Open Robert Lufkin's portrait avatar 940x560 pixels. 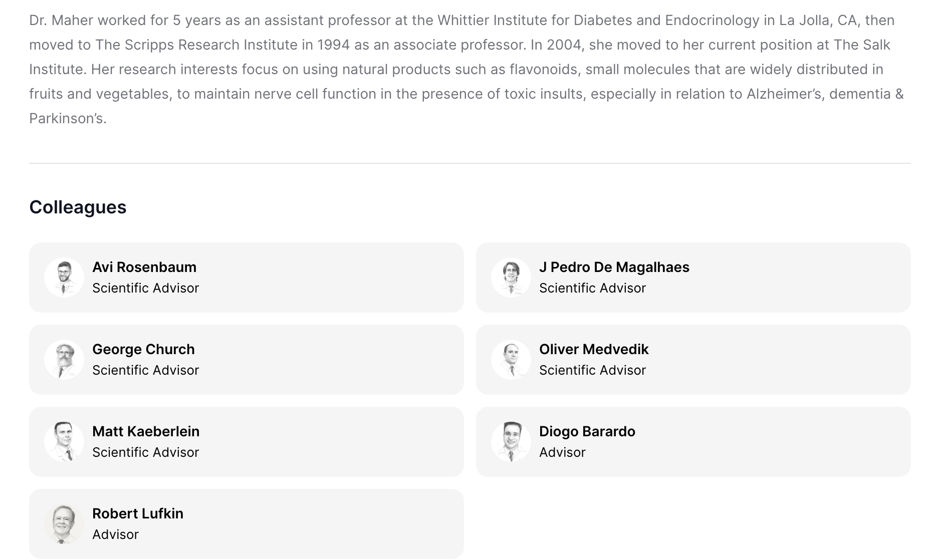(x=64, y=524)
